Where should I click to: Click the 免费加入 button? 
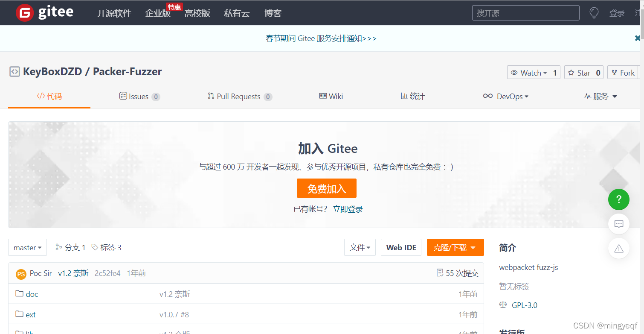tap(327, 188)
